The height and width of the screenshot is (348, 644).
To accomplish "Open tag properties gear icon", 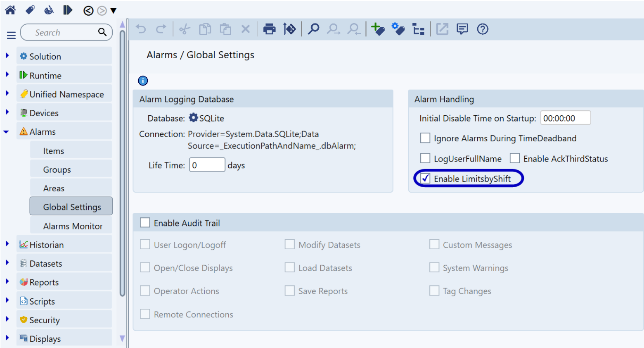I will pos(398,29).
